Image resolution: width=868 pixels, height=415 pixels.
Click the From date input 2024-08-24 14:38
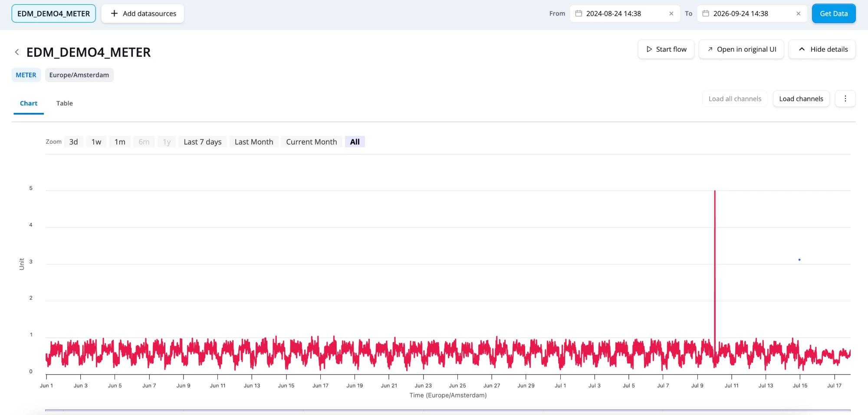625,13
